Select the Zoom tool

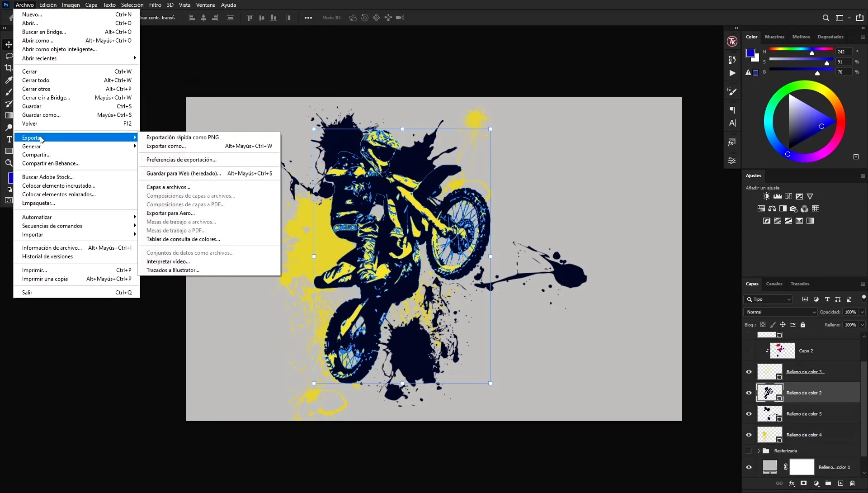pos(9,163)
